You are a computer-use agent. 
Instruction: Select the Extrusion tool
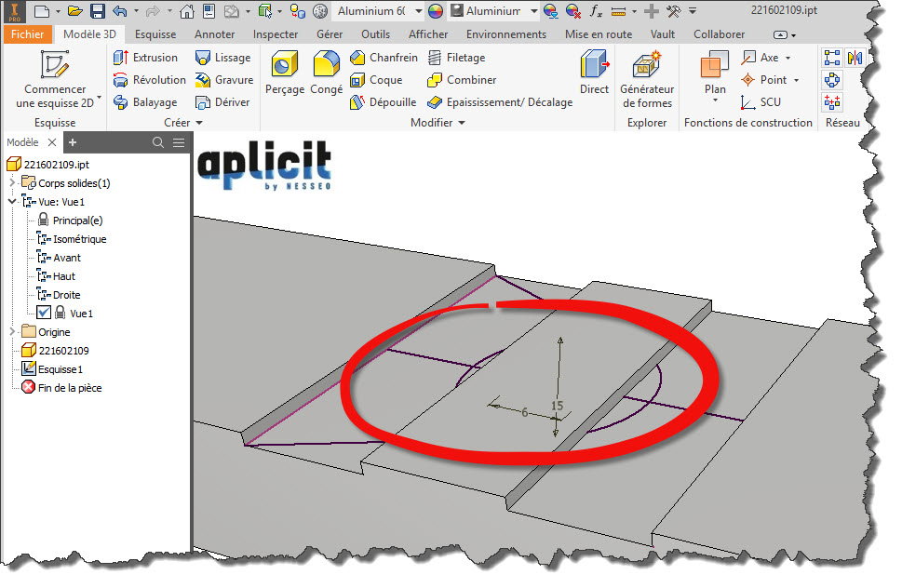click(145, 58)
